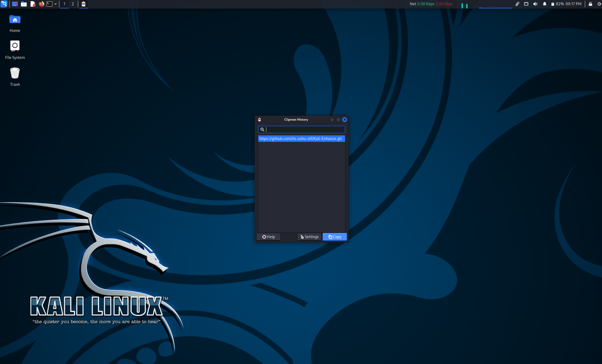602x364 pixels.
Task: Open the text editor from the panel
Action: [33, 4]
